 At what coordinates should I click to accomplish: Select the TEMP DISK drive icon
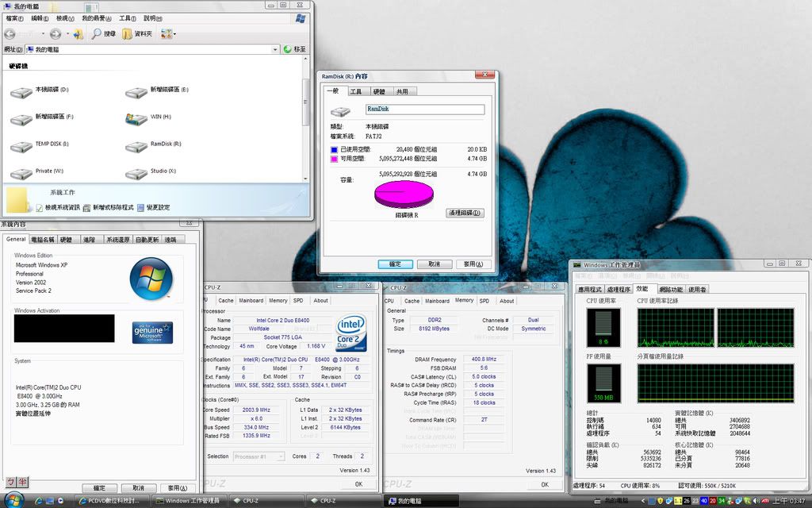point(21,147)
